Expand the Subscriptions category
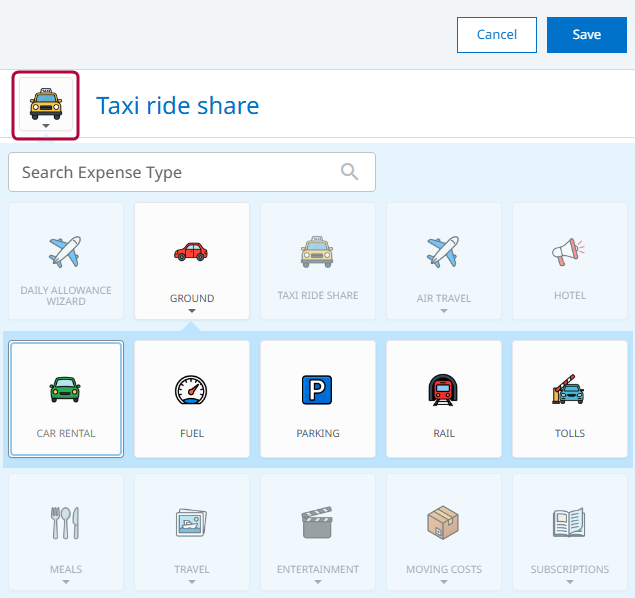 tap(570, 535)
